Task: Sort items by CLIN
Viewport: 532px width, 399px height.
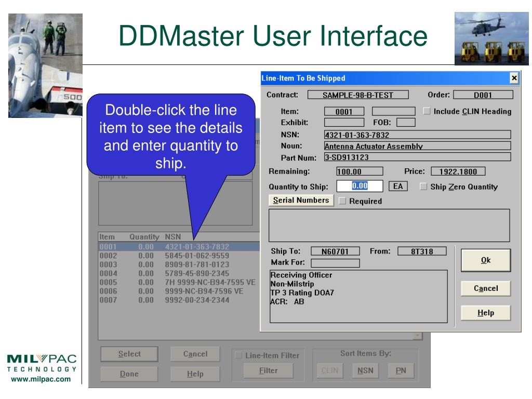Action: coord(330,370)
